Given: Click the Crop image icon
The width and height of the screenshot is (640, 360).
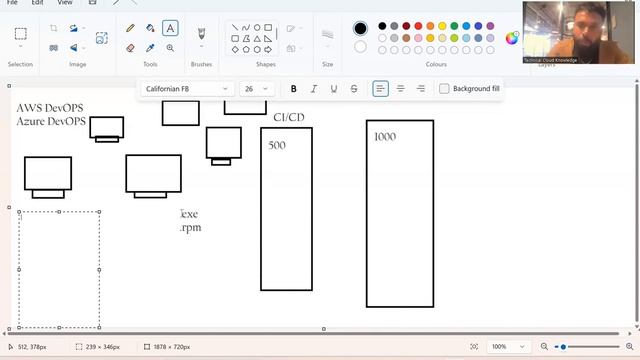Looking at the screenshot, I should (53, 28).
